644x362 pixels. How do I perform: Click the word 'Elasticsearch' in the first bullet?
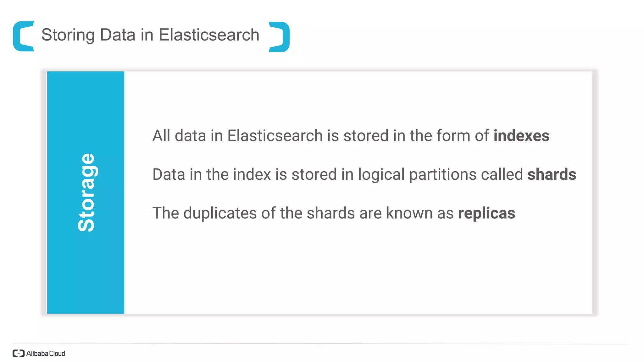click(275, 136)
